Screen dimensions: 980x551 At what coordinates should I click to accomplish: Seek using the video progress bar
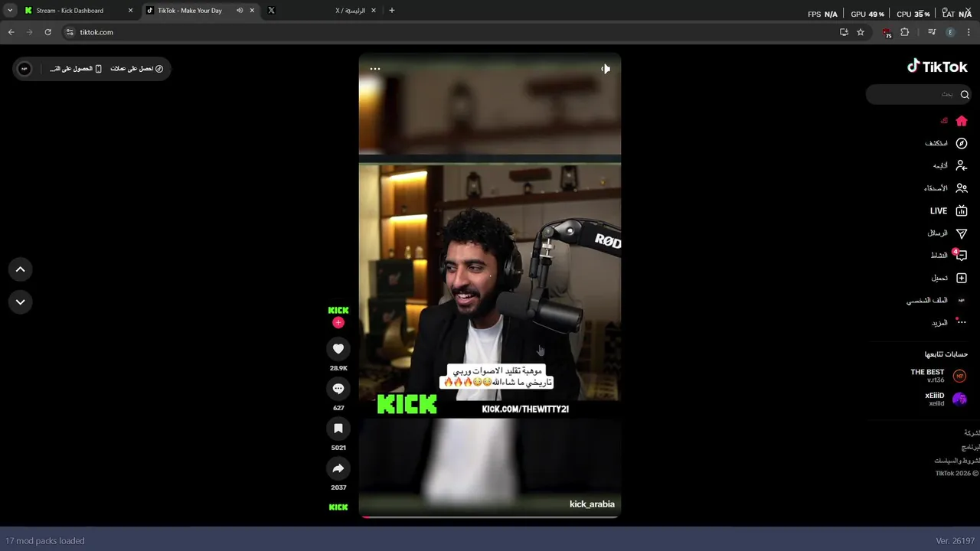click(490, 517)
